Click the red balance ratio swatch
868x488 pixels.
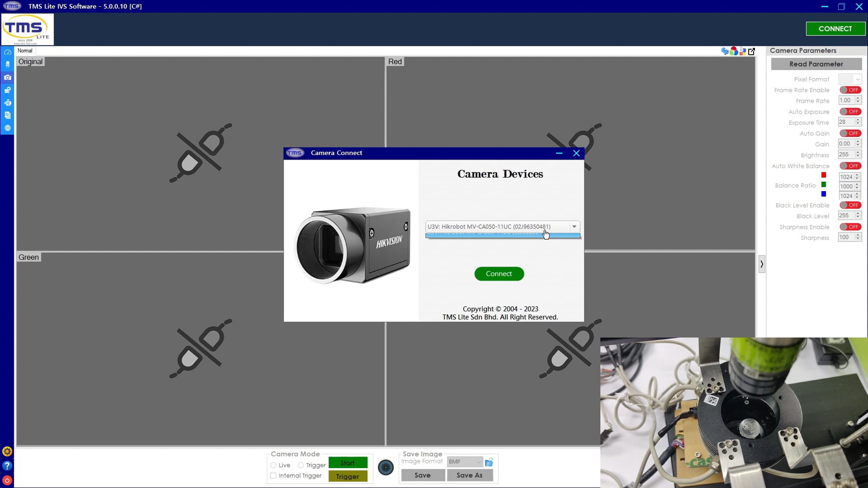(x=824, y=175)
